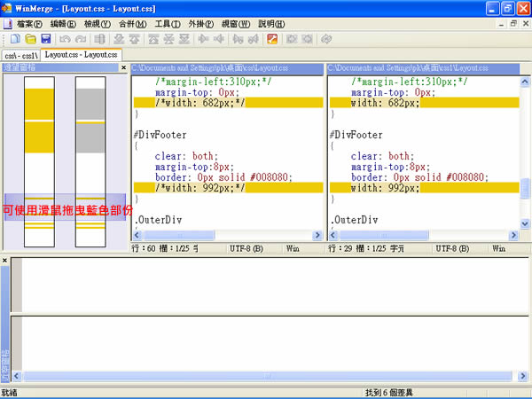Click the right pane vertical scrollbar thumb
Viewport: 532px width, 399px height.
[x=525, y=189]
